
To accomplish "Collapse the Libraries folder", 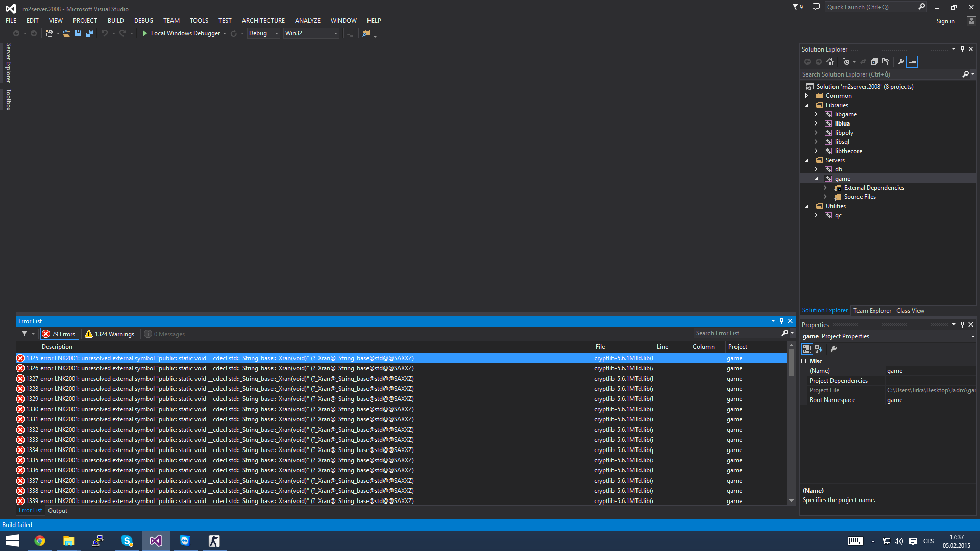I will click(x=807, y=105).
